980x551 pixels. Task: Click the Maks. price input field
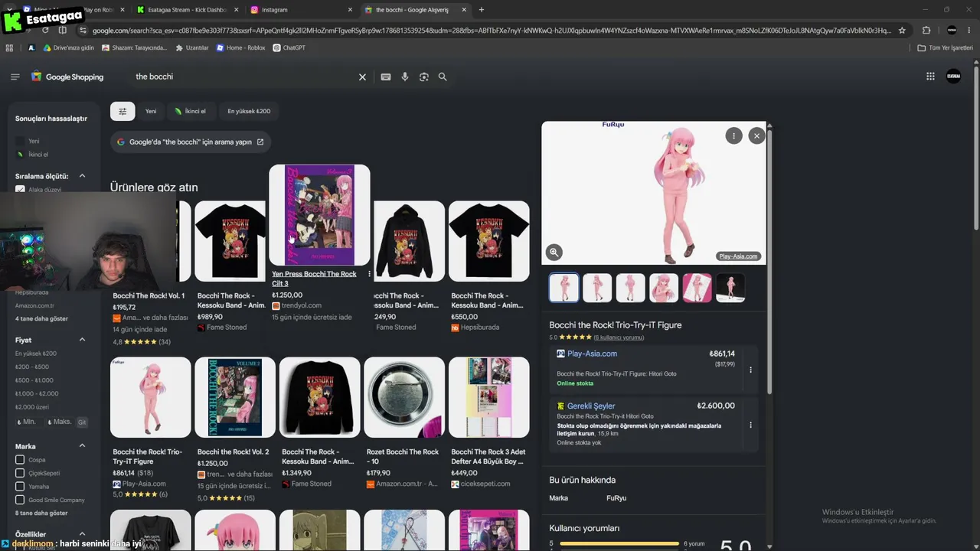(59, 422)
